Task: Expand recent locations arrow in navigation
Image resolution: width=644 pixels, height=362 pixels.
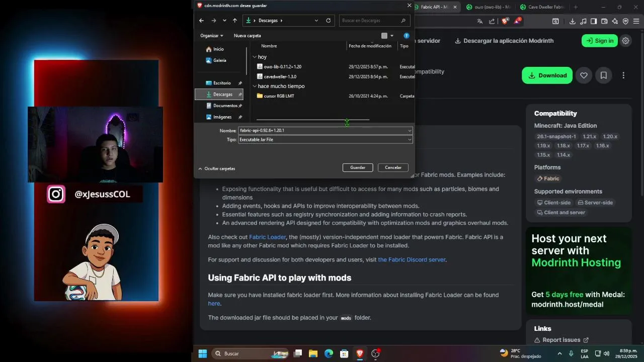Action: [224, 21]
